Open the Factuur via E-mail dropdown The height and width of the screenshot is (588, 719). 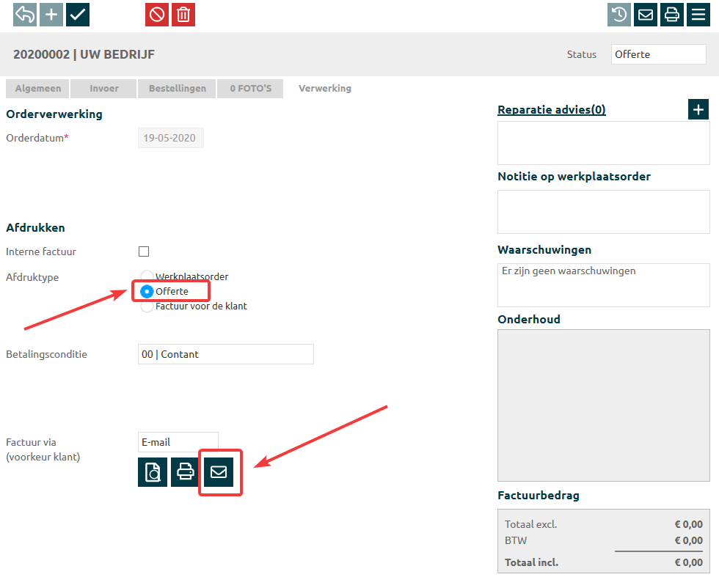point(178,442)
